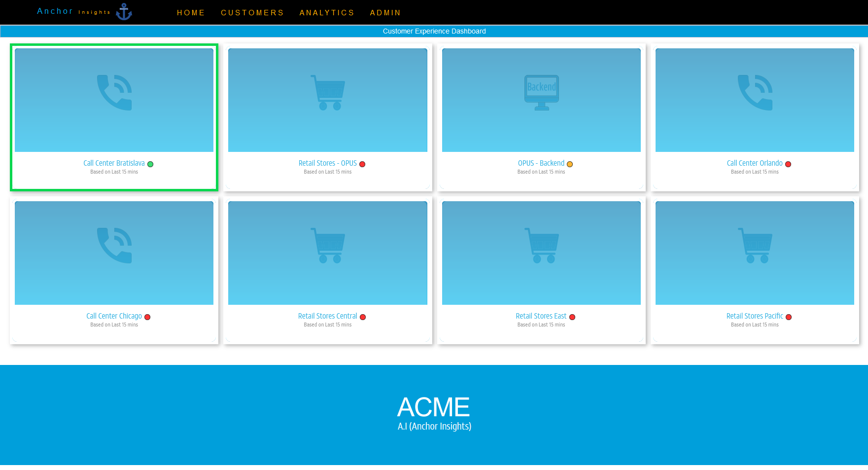Screen dimensions: 868x470
Task: Open the ADMIN menu
Action: click(x=385, y=13)
